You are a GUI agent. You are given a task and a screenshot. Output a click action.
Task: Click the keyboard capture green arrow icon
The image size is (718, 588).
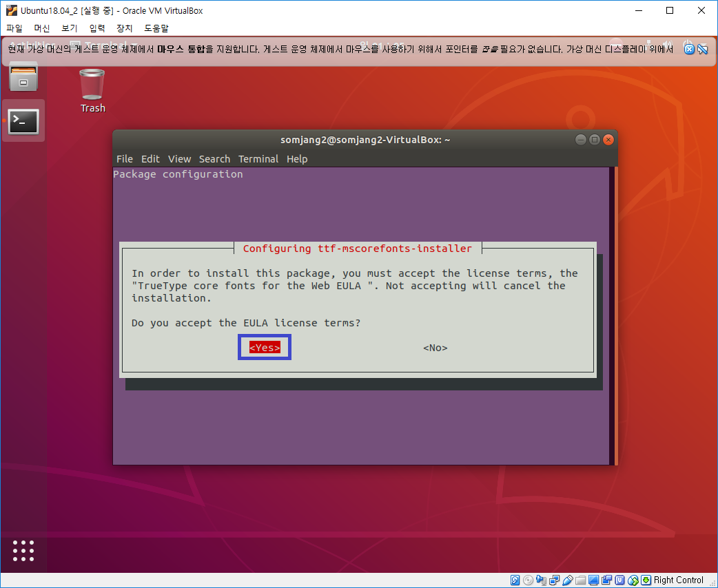click(x=646, y=580)
